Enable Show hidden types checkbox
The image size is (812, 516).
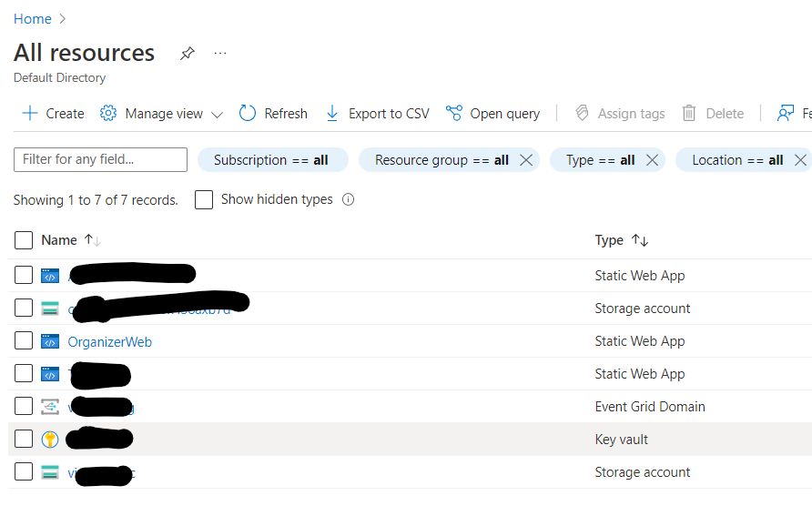pos(204,200)
